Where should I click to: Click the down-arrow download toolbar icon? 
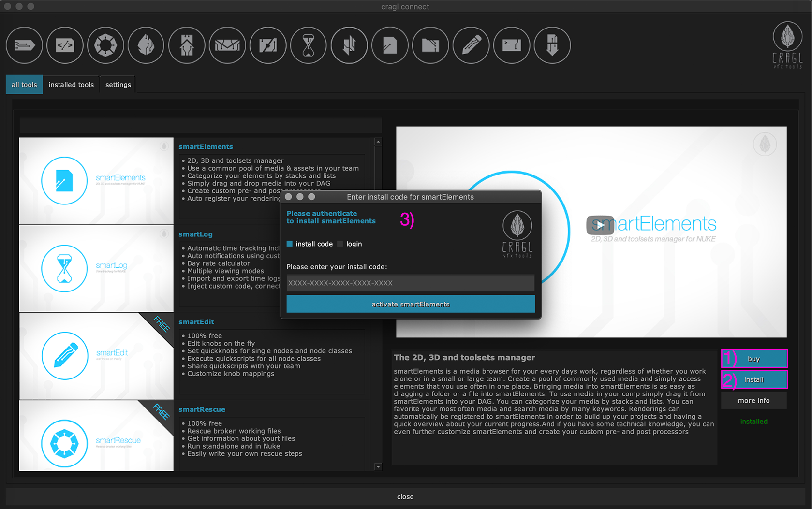(552, 45)
